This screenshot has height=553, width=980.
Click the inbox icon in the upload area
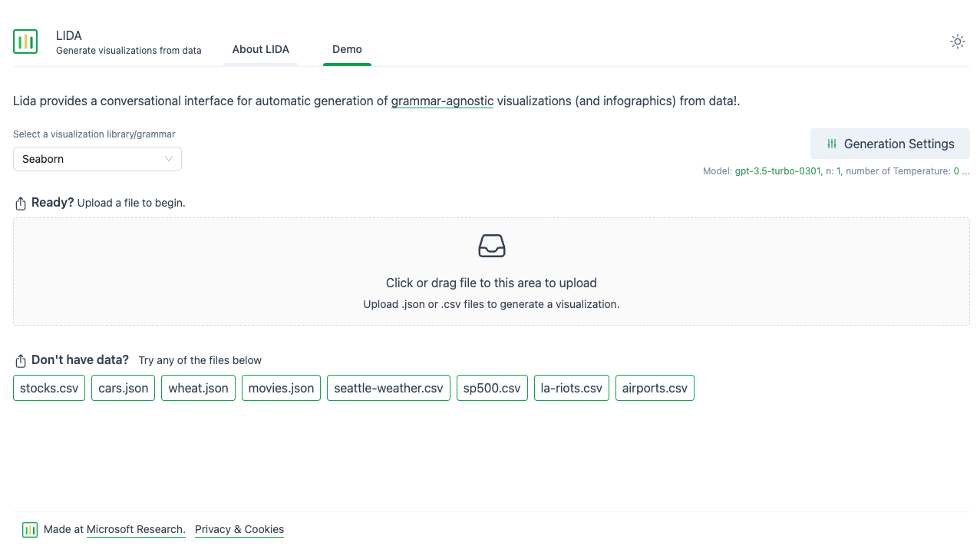(491, 246)
